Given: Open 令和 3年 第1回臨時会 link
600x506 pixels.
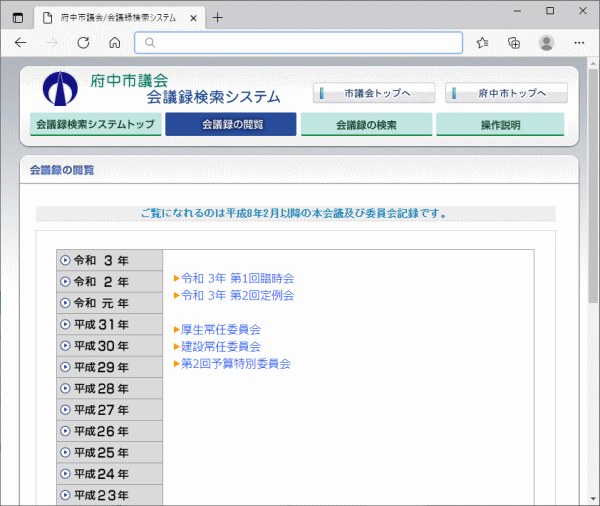Looking at the screenshot, I should point(237,278).
